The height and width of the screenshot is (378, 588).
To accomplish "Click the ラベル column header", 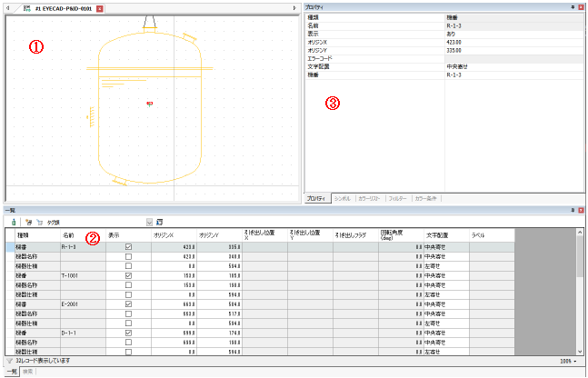I will (x=492, y=235).
